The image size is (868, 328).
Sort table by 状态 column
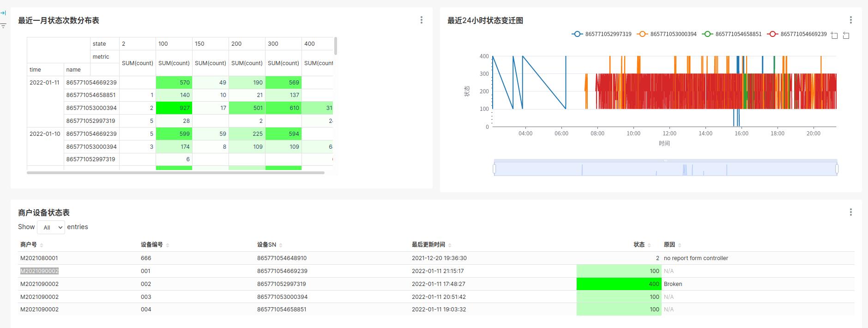click(642, 245)
